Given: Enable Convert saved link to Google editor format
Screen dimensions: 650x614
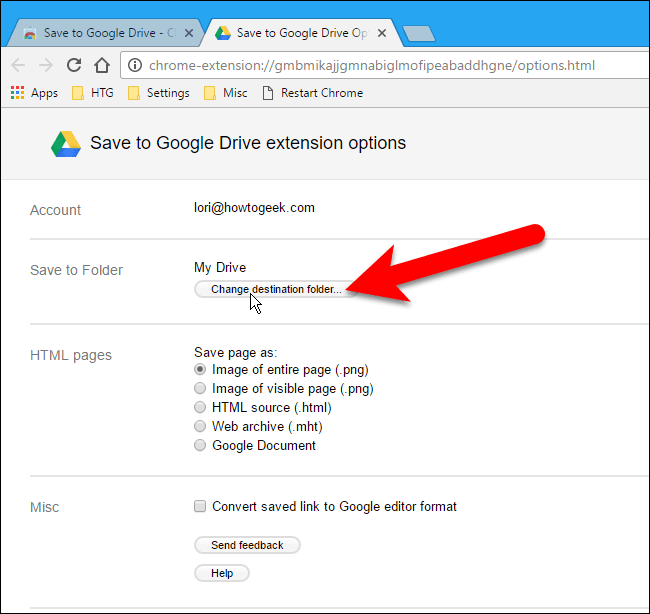Looking at the screenshot, I should click(x=201, y=507).
